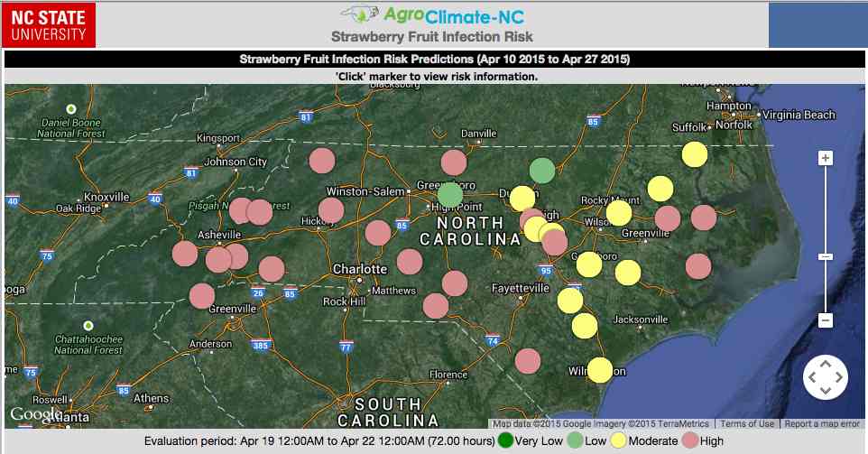
Task: Click the Map data copyright text
Action: [601, 423]
